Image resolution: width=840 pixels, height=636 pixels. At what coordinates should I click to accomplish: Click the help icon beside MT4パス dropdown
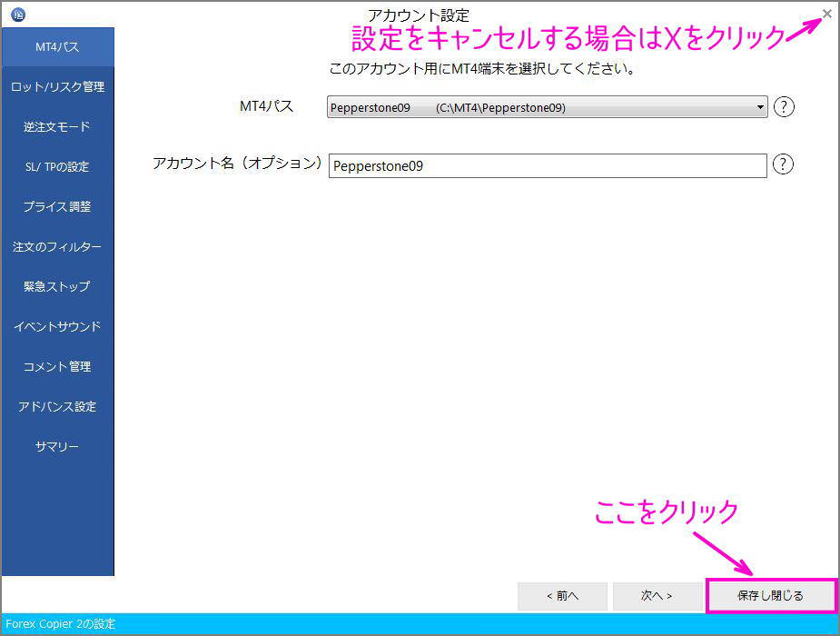point(784,107)
